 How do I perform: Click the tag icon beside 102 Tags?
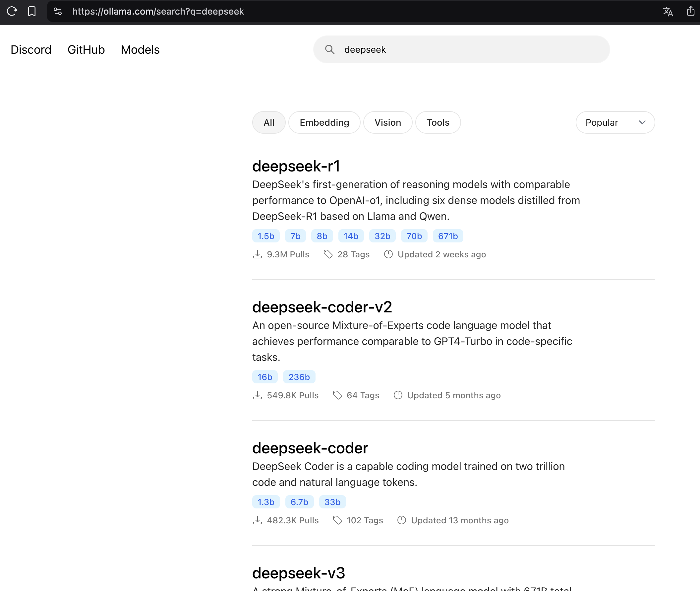[337, 520]
